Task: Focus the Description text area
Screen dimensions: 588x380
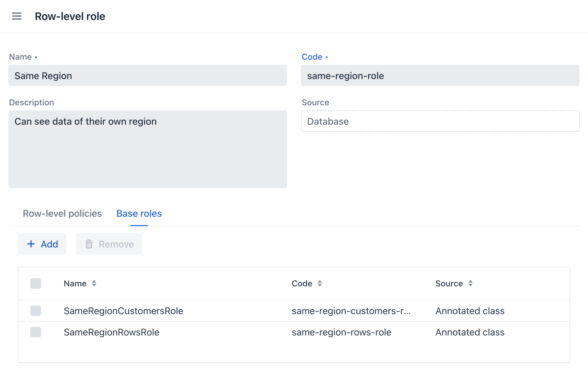Action: click(x=148, y=149)
